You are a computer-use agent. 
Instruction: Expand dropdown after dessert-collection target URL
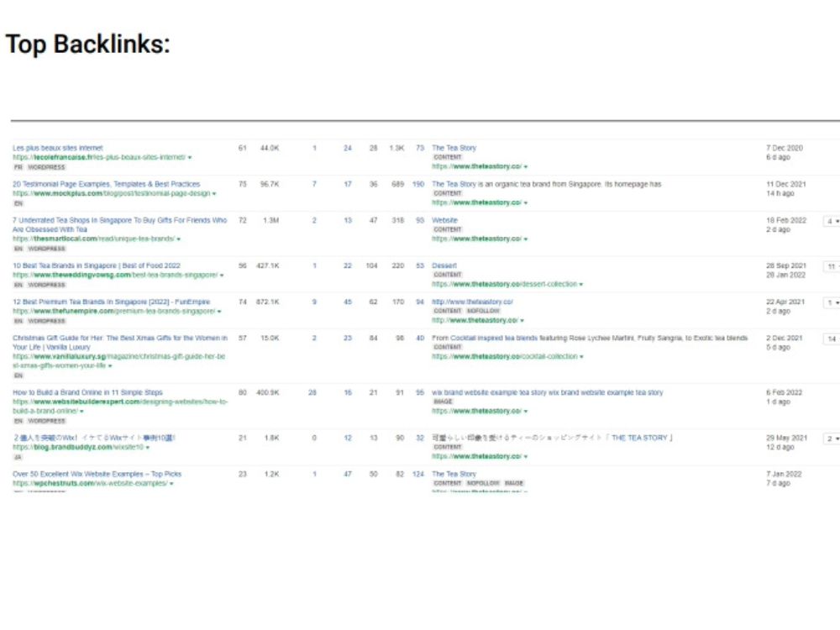[581, 285]
